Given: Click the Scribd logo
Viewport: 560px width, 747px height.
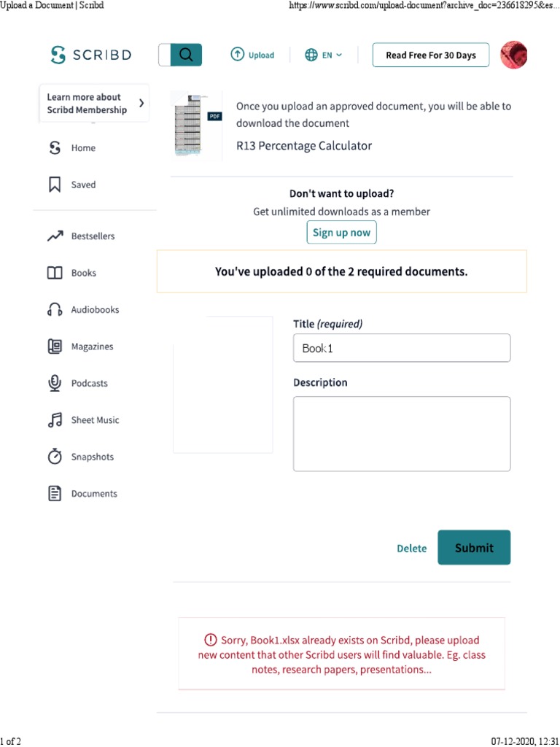Looking at the screenshot, I should (90, 55).
